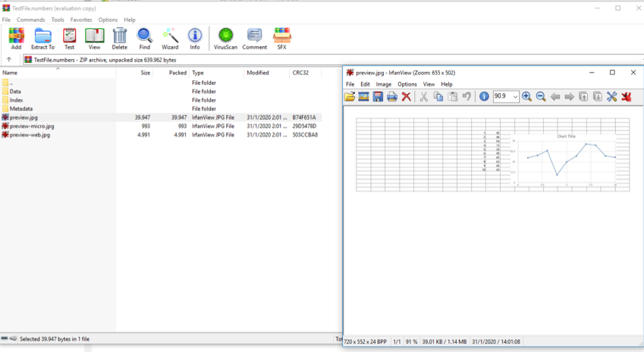This screenshot has width=644, height=352.
Task: Click the Test archive icon in WinRAR
Action: pos(70,39)
